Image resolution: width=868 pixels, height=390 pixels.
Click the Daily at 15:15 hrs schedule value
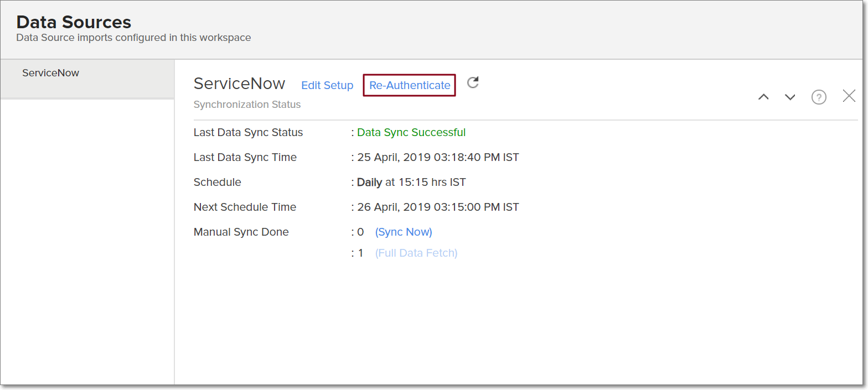411,182
